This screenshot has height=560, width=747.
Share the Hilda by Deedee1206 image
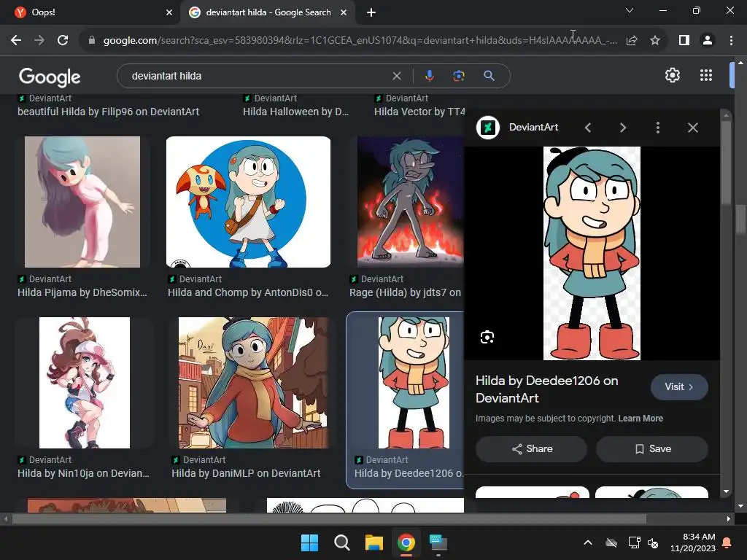(531, 449)
